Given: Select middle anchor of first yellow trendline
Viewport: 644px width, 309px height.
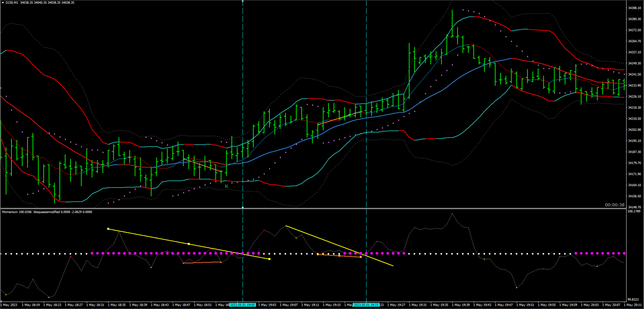Looking at the screenshot, I should tap(189, 244).
